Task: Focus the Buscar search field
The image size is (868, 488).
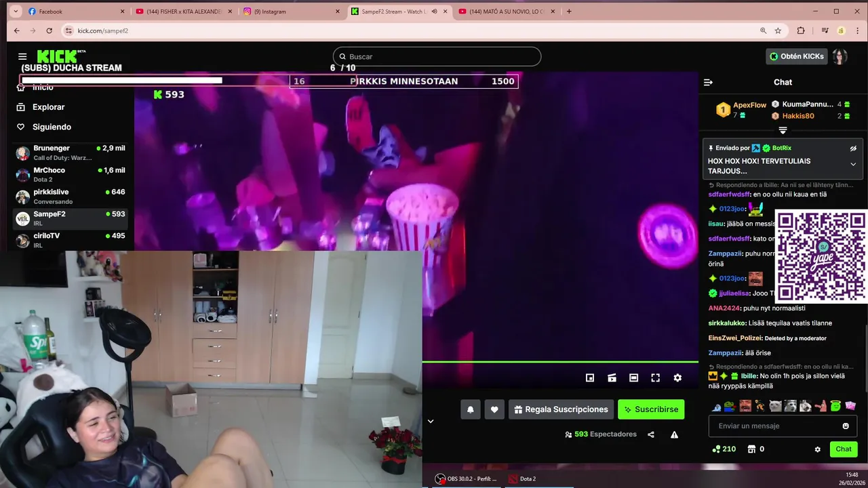Action: click(x=437, y=56)
